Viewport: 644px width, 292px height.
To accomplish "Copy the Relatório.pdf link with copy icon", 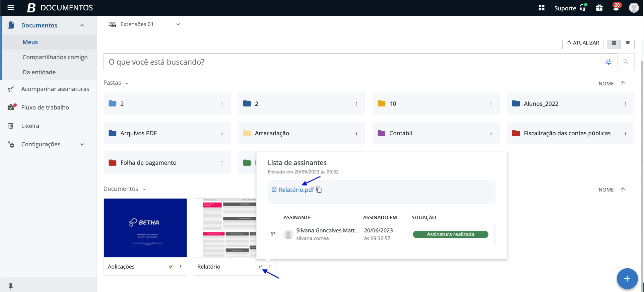I will (319, 190).
